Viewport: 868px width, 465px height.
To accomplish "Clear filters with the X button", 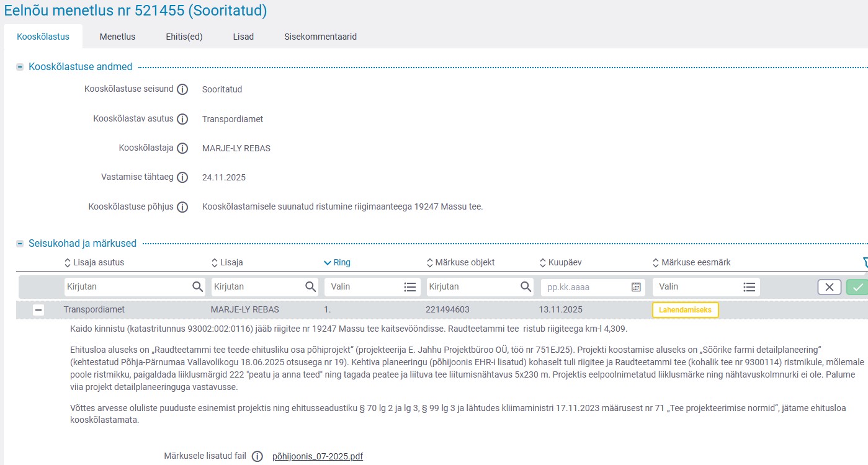I will (829, 287).
